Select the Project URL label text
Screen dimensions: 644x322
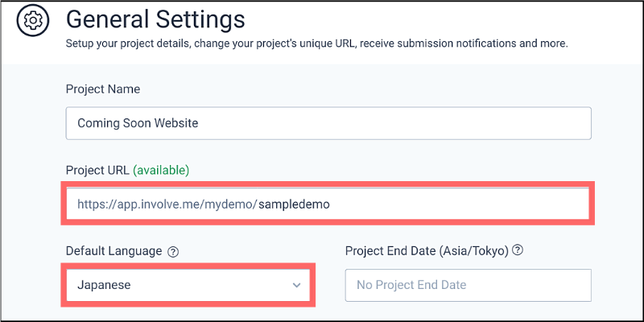pos(97,170)
